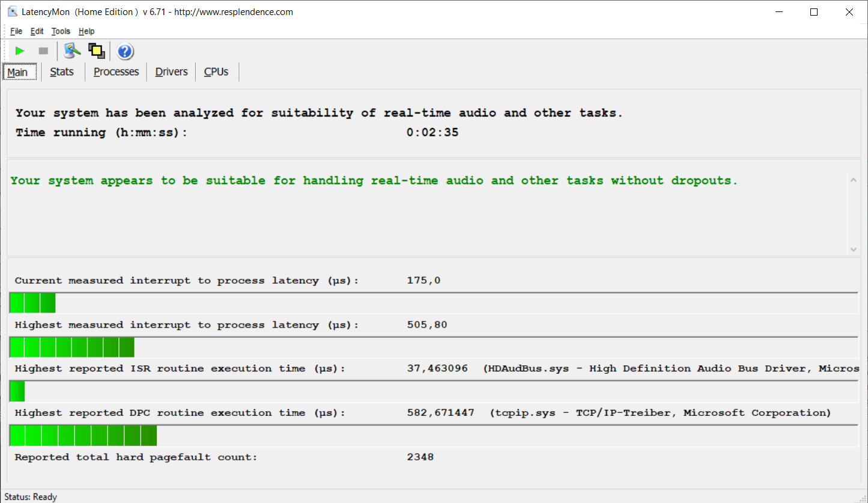The width and height of the screenshot is (868, 503).
Task: Switch to the Stats tab
Action: click(62, 72)
